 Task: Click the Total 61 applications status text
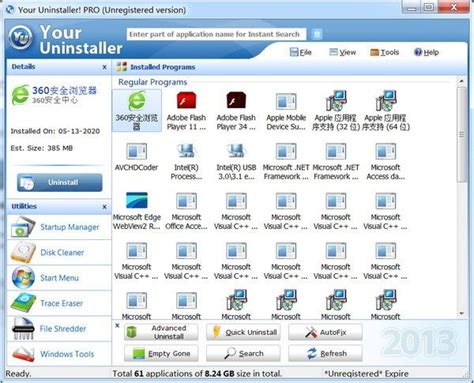click(x=197, y=374)
